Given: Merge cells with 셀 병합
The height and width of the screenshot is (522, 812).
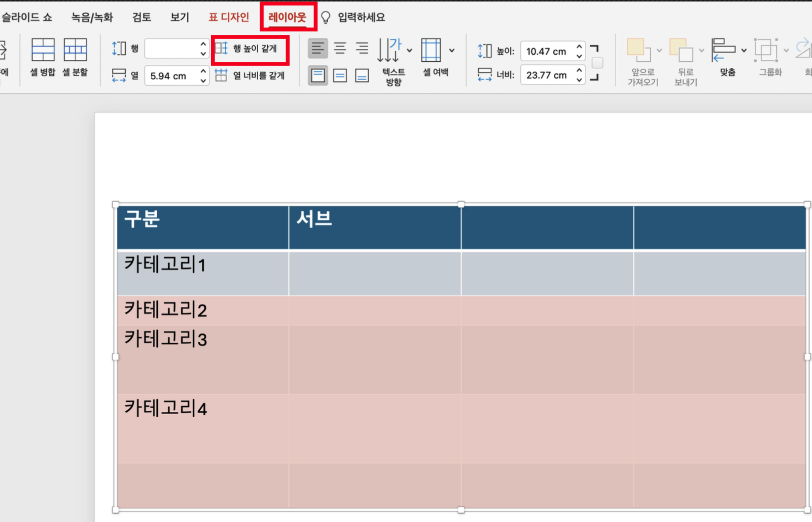Looking at the screenshot, I should [42, 57].
